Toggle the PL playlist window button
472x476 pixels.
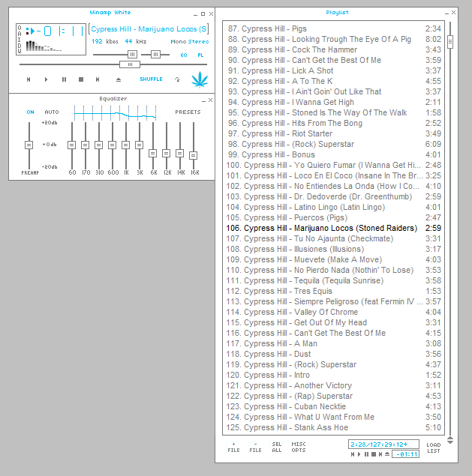(x=200, y=55)
